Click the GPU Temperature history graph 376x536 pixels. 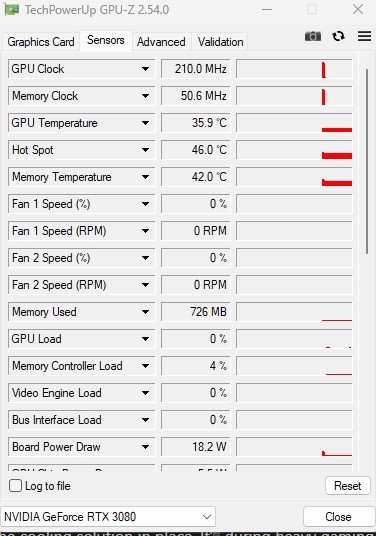click(x=294, y=123)
